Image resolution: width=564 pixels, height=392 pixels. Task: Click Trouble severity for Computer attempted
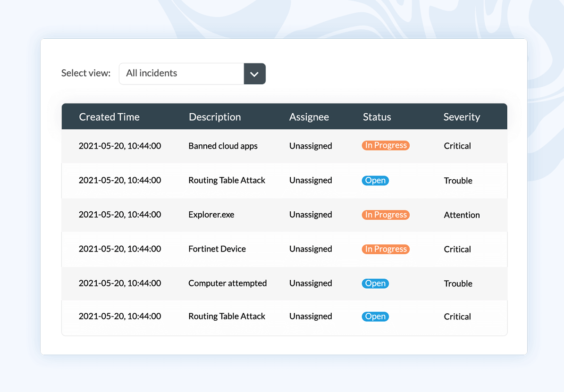pyautogui.click(x=458, y=284)
